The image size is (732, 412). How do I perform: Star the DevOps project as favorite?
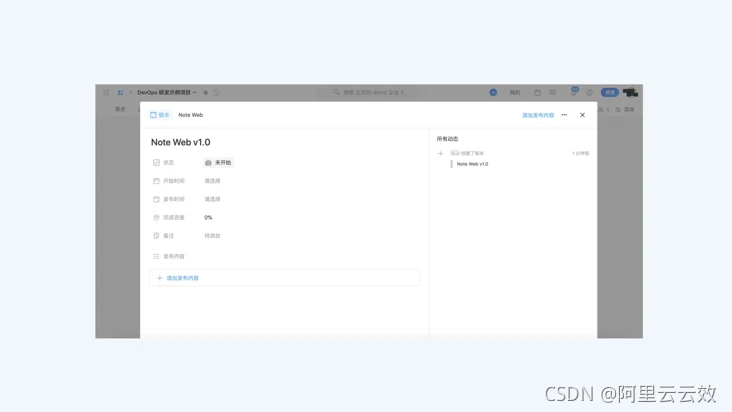(205, 92)
